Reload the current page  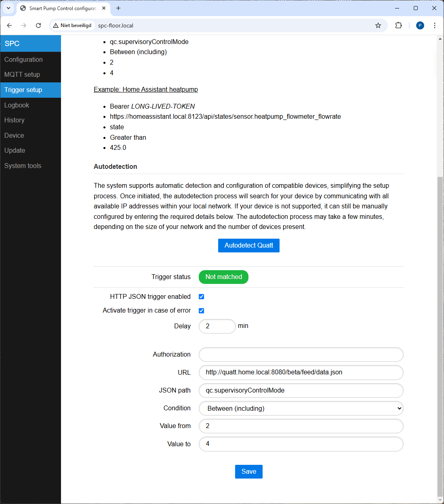pyautogui.click(x=38, y=25)
